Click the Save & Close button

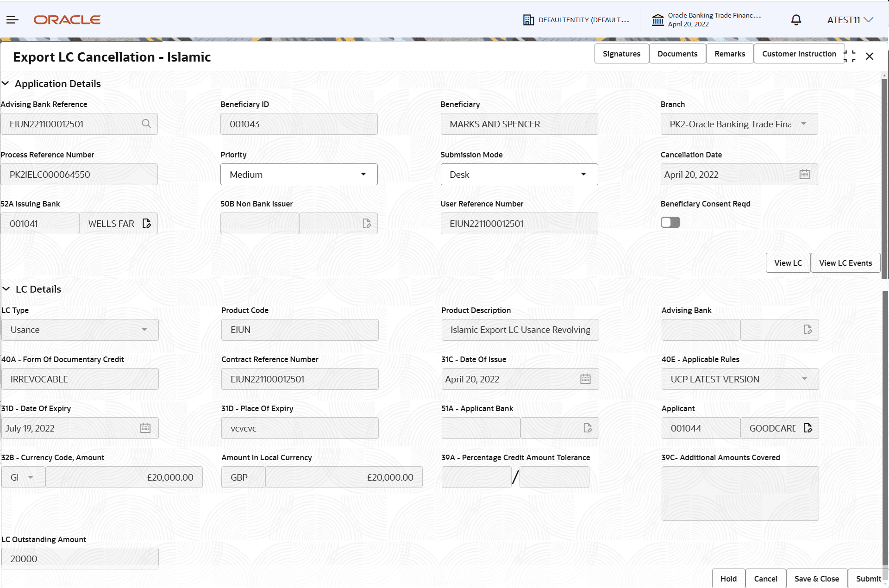(x=816, y=578)
